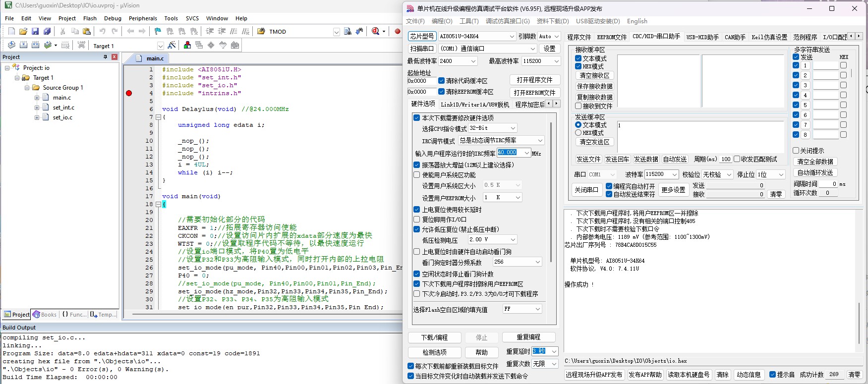Click the '清空接收区' button
868x384 pixels.
click(x=594, y=75)
